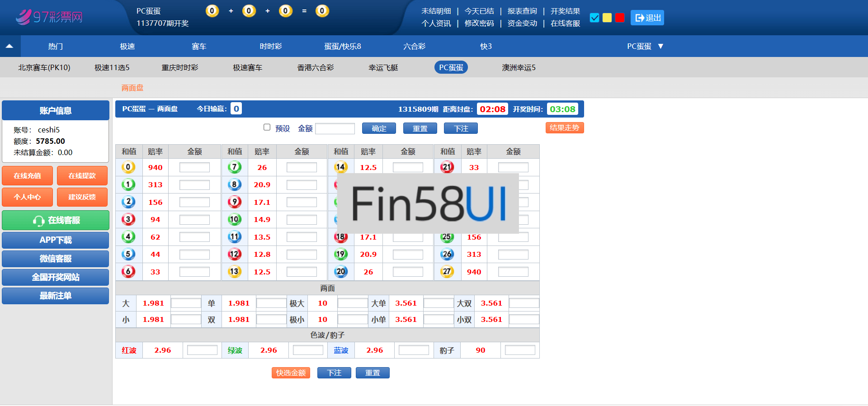Click the orange 结果走势 button
The height and width of the screenshot is (406, 868).
[564, 128]
